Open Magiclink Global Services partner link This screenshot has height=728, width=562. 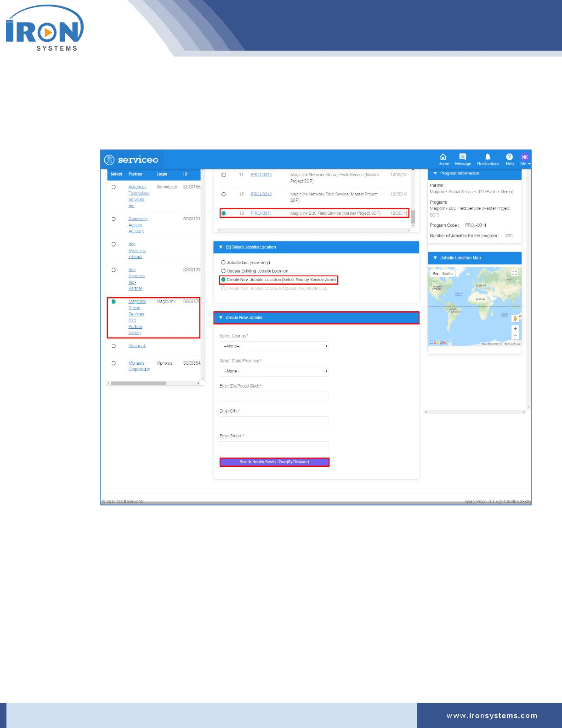(137, 317)
